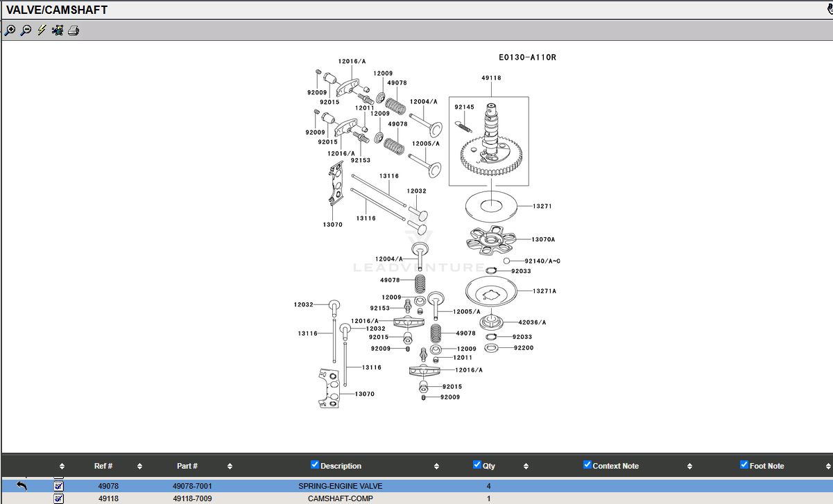Click sort arrows right of Ref # header

point(139,467)
